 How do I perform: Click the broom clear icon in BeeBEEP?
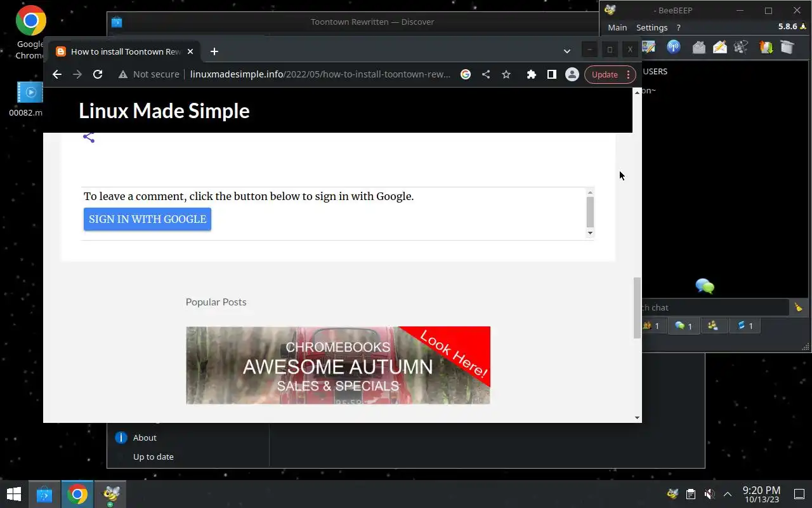click(x=799, y=307)
